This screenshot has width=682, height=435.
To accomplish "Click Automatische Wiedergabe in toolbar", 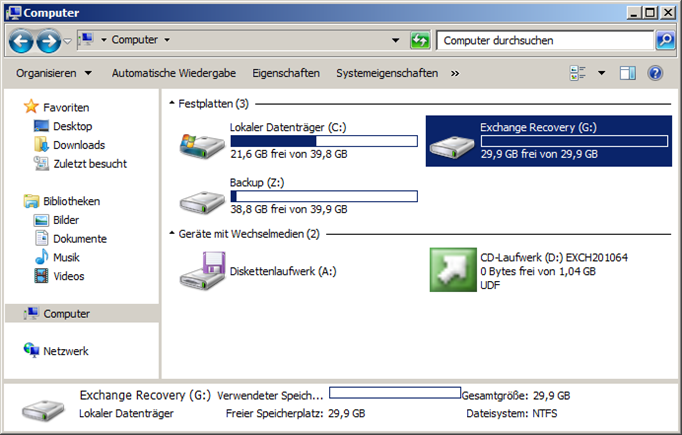I will (x=173, y=73).
